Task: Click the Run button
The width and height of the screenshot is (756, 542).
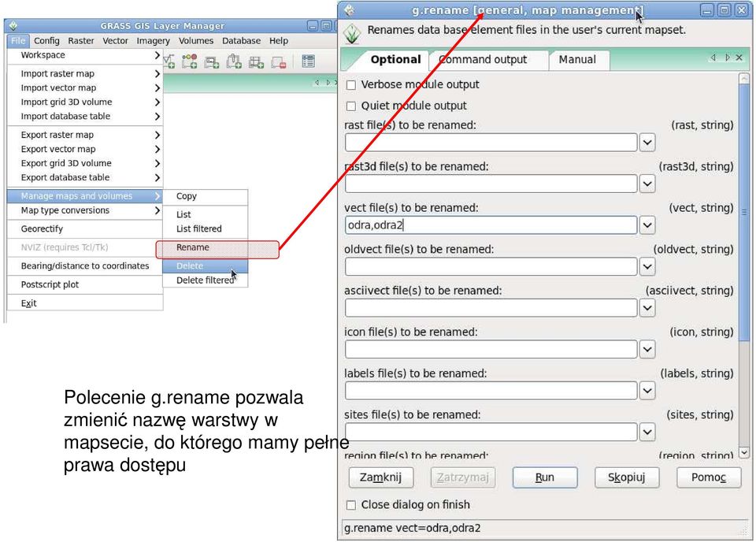Action: point(545,477)
